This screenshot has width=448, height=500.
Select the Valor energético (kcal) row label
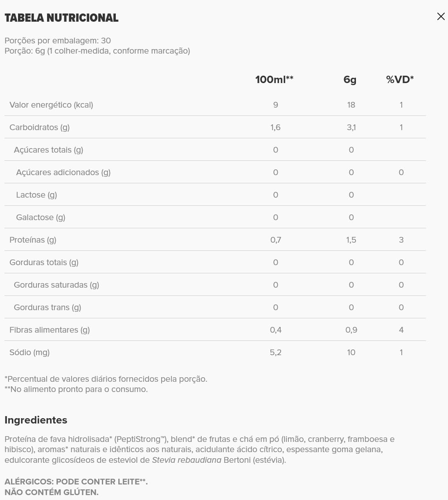(x=51, y=105)
